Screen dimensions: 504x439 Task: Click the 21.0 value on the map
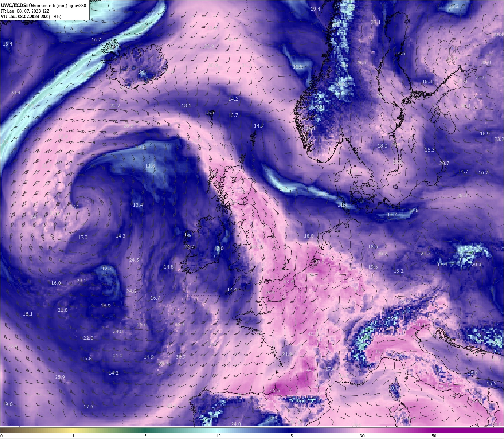pyautogui.click(x=481, y=77)
